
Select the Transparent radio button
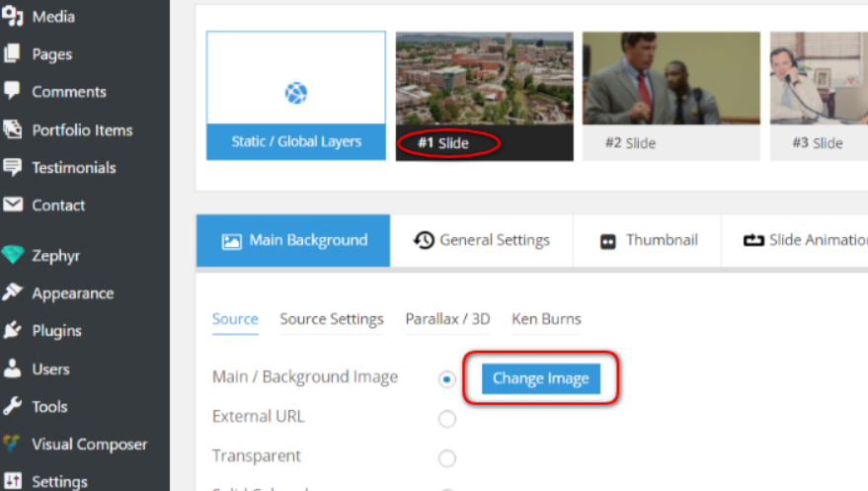(446, 458)
